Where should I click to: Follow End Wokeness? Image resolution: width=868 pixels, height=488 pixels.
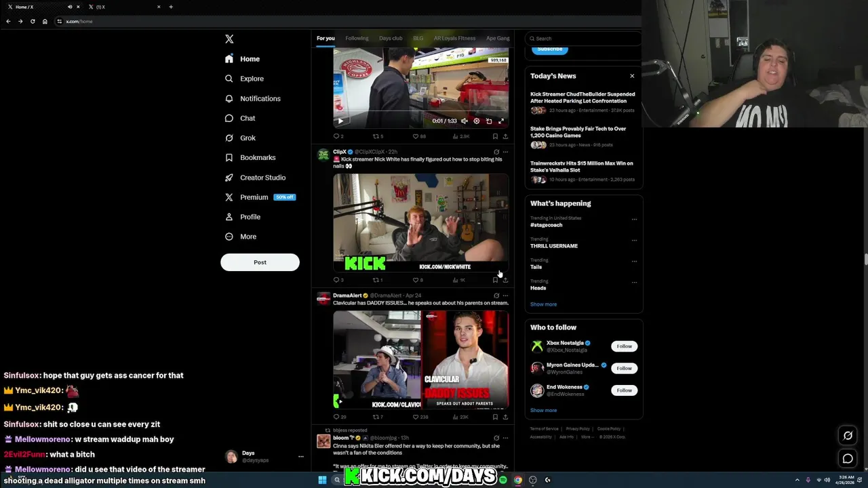tap(624, 390)
